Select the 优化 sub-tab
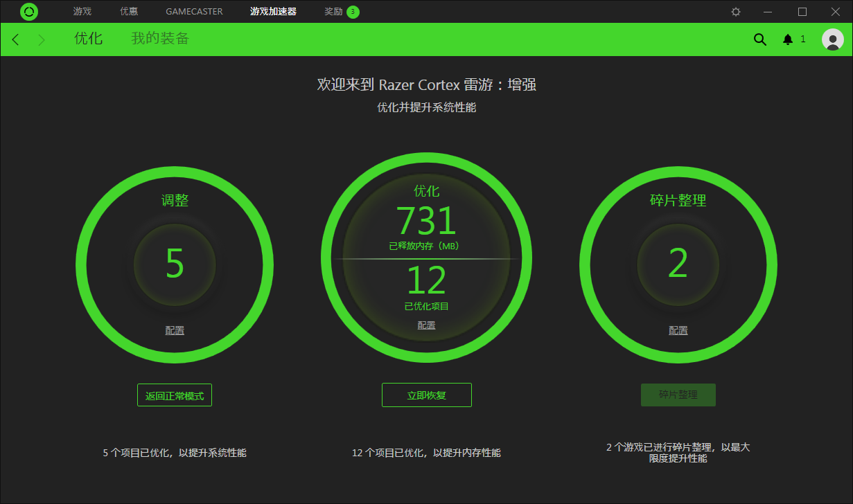The height and width of the screenshot is (504, 853). (x=89, y=39)
